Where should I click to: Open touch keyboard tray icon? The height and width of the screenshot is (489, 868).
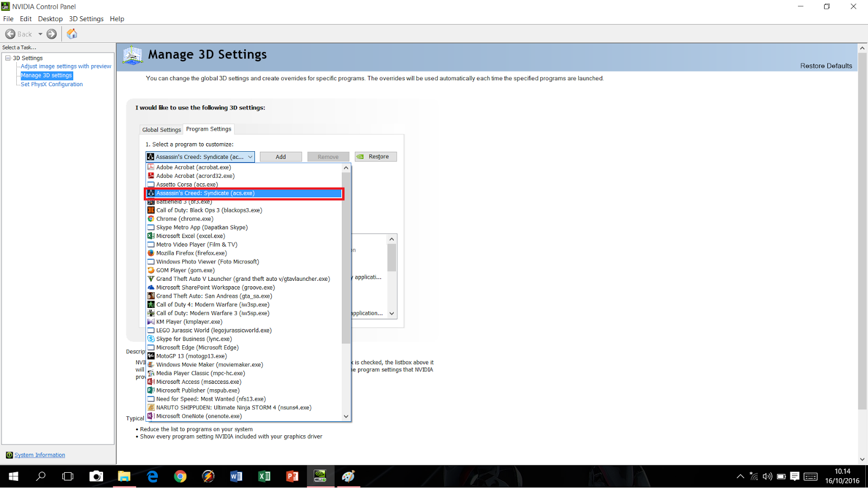[x=811, y=477]
